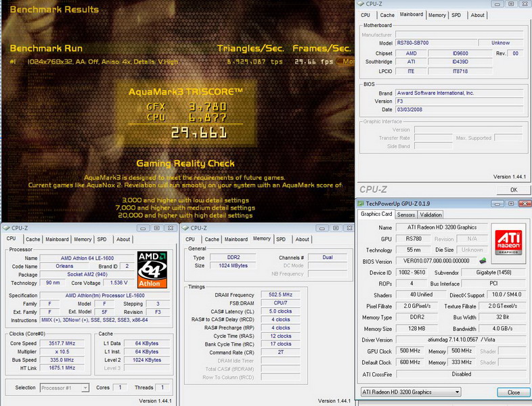
Task: Click Close button in GPU-Z
Action: point(514,392)
